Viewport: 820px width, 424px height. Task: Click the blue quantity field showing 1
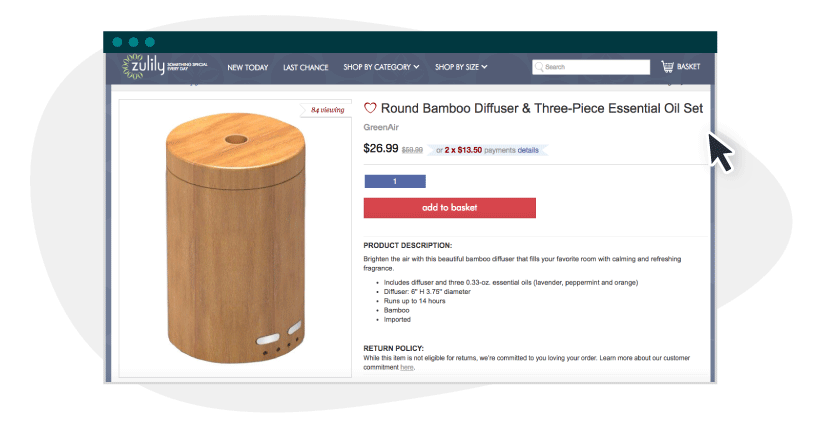point(395,181)
